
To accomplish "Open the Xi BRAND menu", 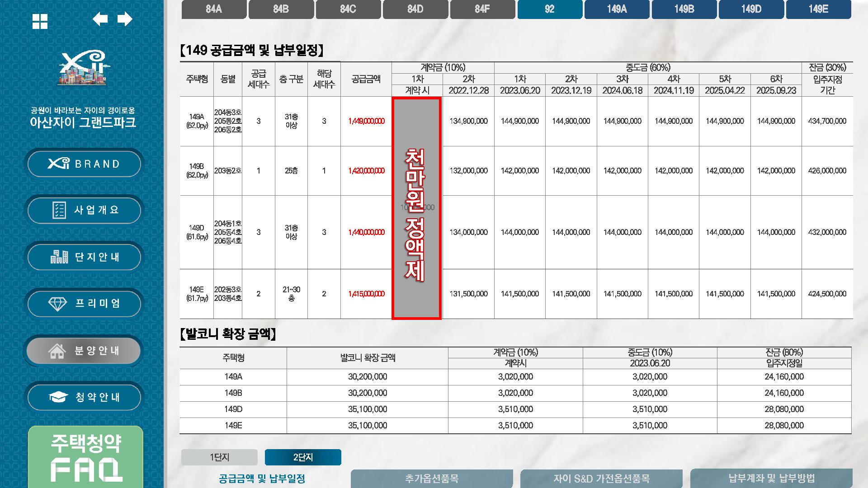I will click(84, 164).
